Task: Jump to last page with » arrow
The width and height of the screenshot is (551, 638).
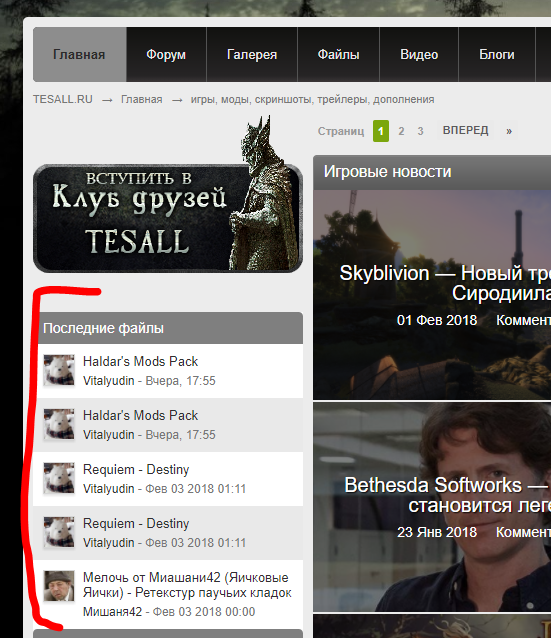Action: click(x=509, y=131)
